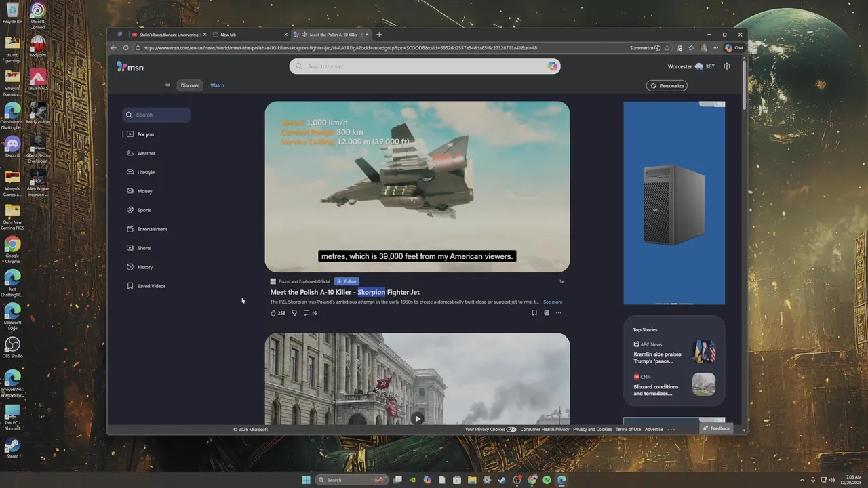The width and height of the screenshot is (868, 488).
Task: Reload the page with refresh icon
Action: click(125, 48)
